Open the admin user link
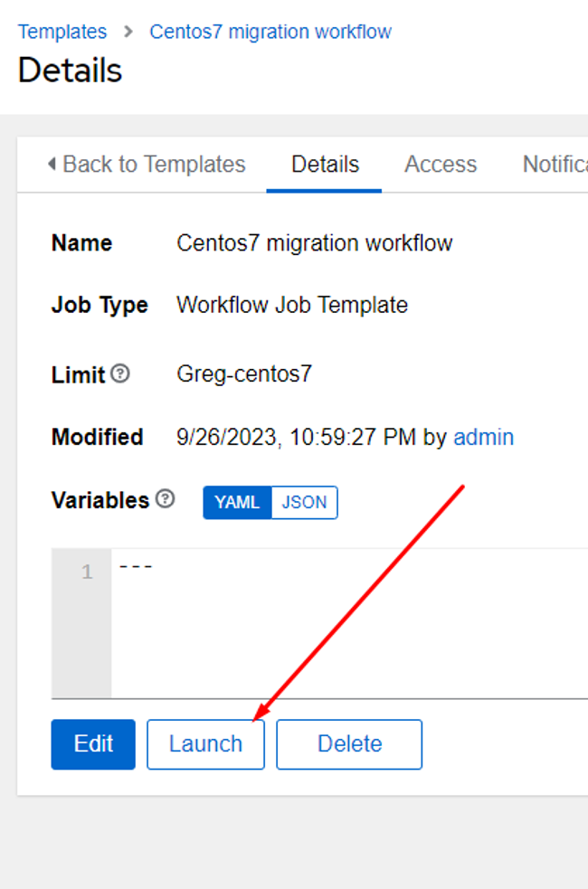The image size is (588, 889). click(484, 437)
